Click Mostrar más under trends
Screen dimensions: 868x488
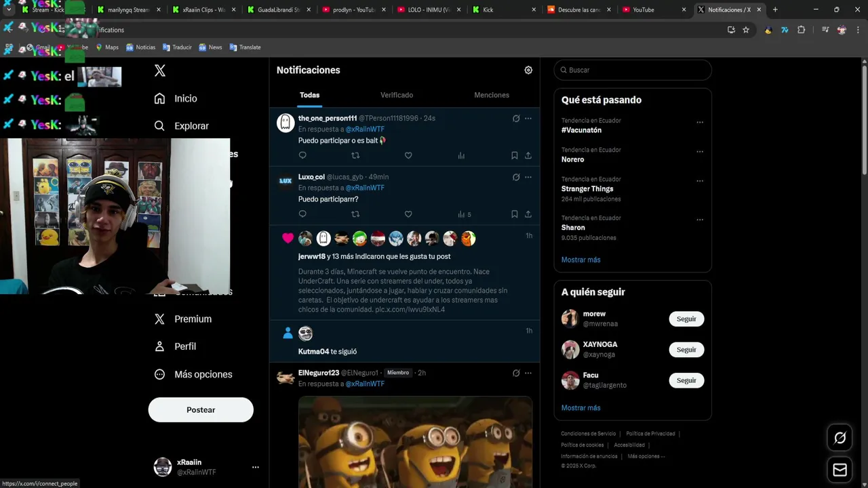[580, 260]
